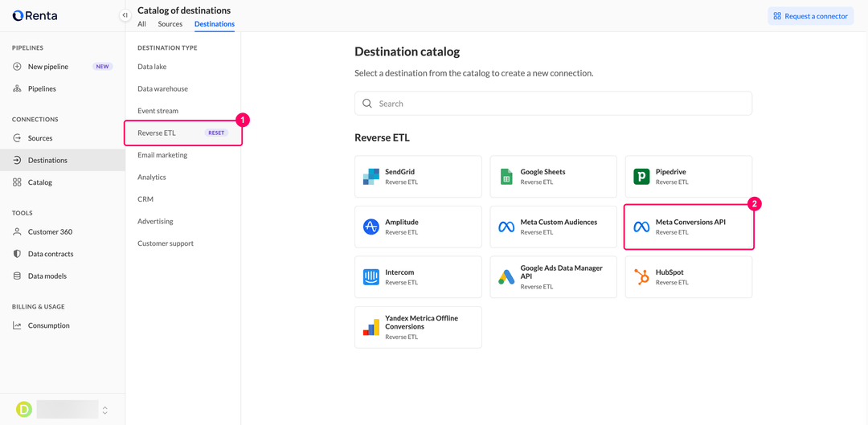Click the search magnifier icon
The image size is (868, 425).
click(367, 104)
